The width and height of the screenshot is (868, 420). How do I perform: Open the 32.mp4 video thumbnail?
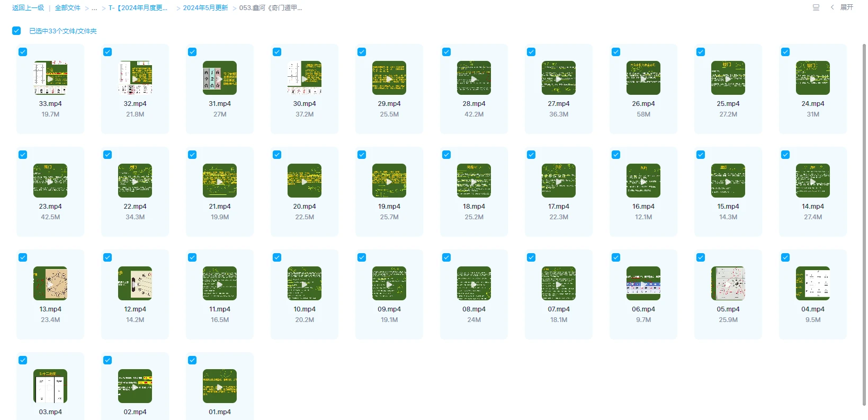[135, 78]
